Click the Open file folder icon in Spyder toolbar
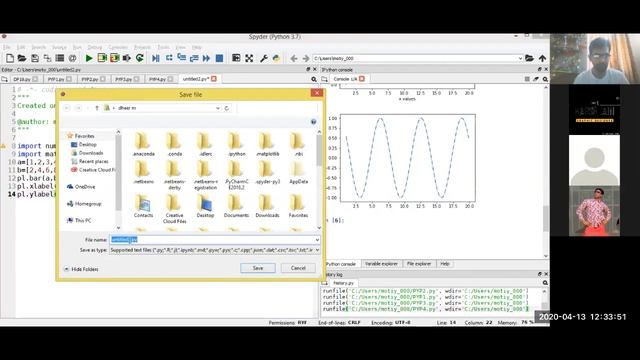 click(22, 58)
